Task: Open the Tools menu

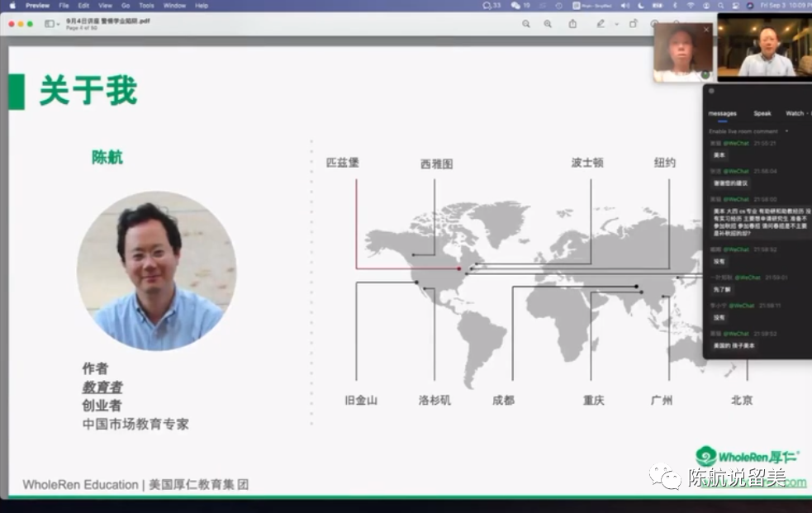Action: 146,5
